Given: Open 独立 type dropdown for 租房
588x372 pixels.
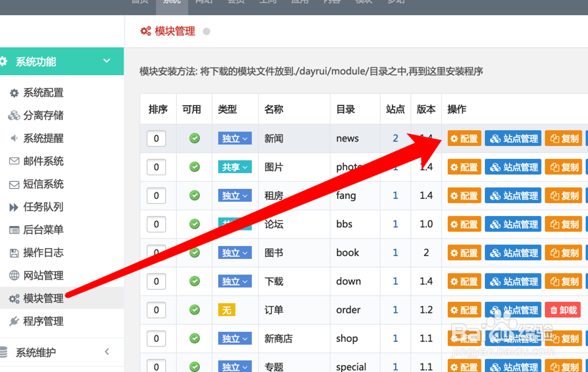Looking at the screenshot, I should pos(235,195).
